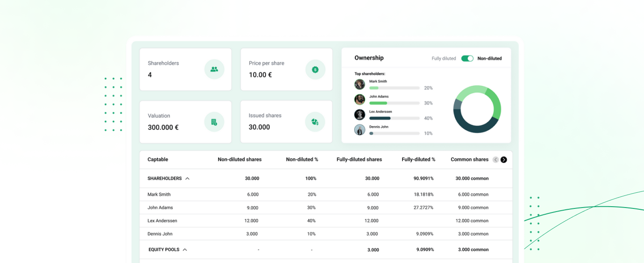Toggle the Fully diluted / Non-diluted switch
Screen dimensions: 644x263
(x=467, y=59)
